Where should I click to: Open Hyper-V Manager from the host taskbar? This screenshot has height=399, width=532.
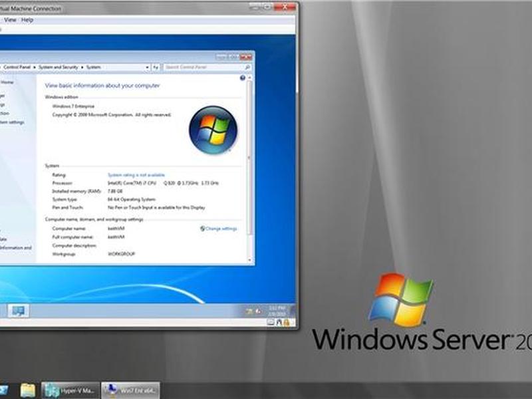point(70,390)
